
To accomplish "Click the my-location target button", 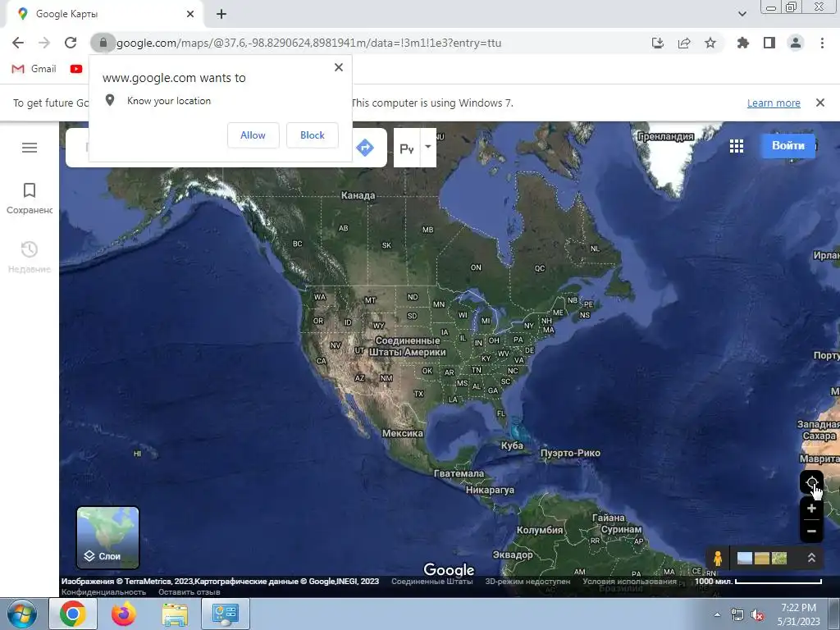I will (x=811, y=482).
